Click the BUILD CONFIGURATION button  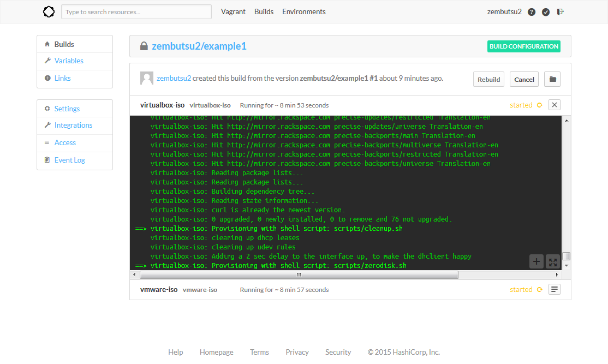point(524,46)
